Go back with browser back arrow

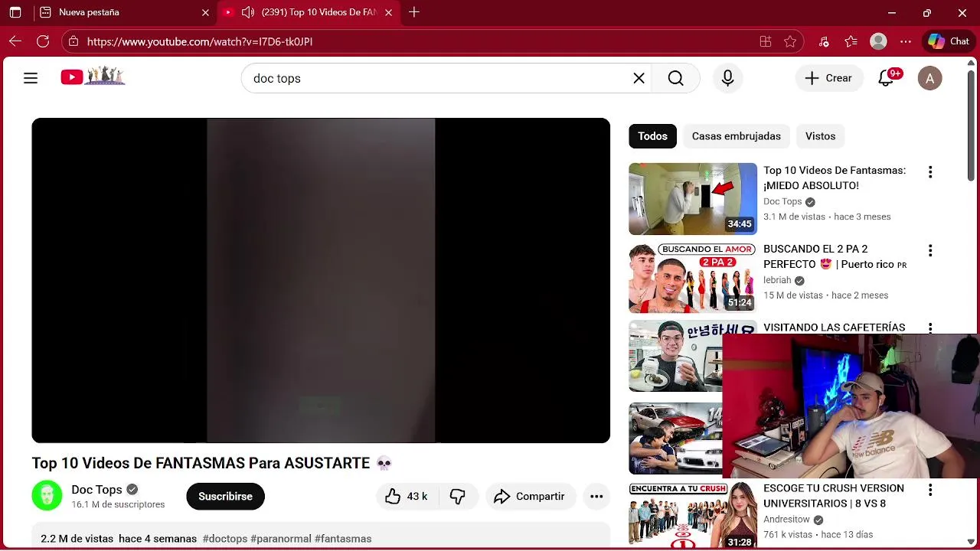(x=15, y=41)
